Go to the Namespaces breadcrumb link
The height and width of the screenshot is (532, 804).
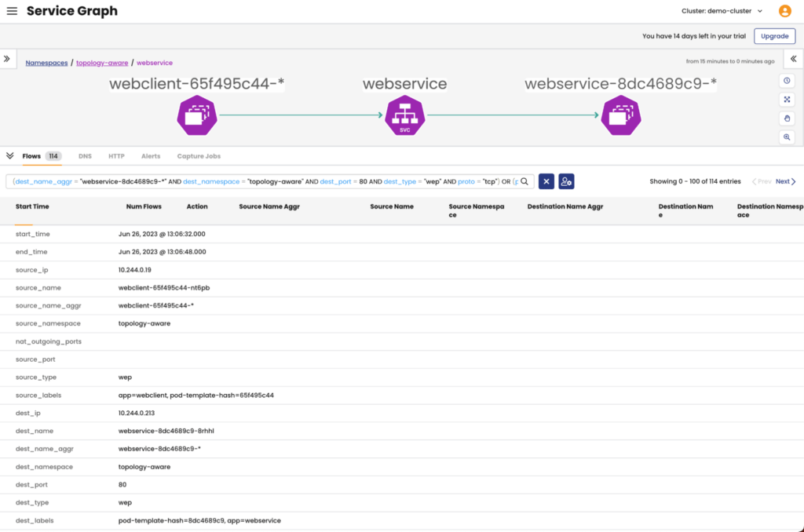tap(46, 63)
